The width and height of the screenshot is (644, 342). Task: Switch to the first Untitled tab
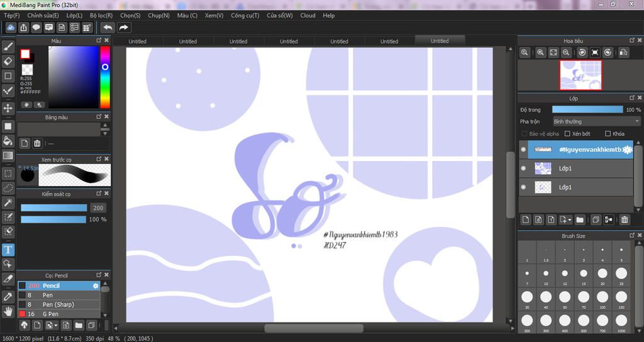(137, 41)
